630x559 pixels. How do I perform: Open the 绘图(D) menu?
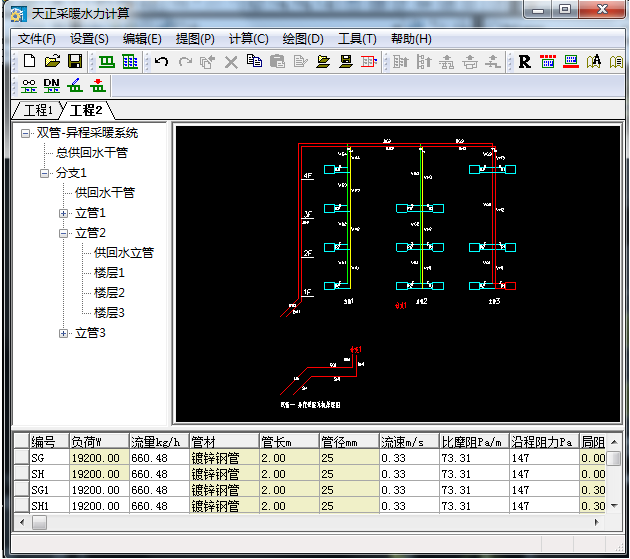(x=303, y=39)
